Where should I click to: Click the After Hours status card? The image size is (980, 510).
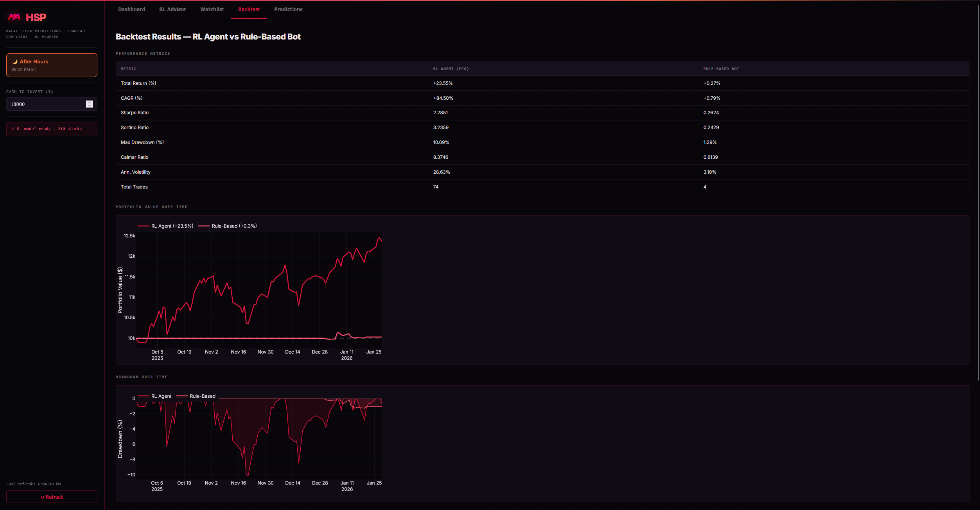click(x=51, y=65)
